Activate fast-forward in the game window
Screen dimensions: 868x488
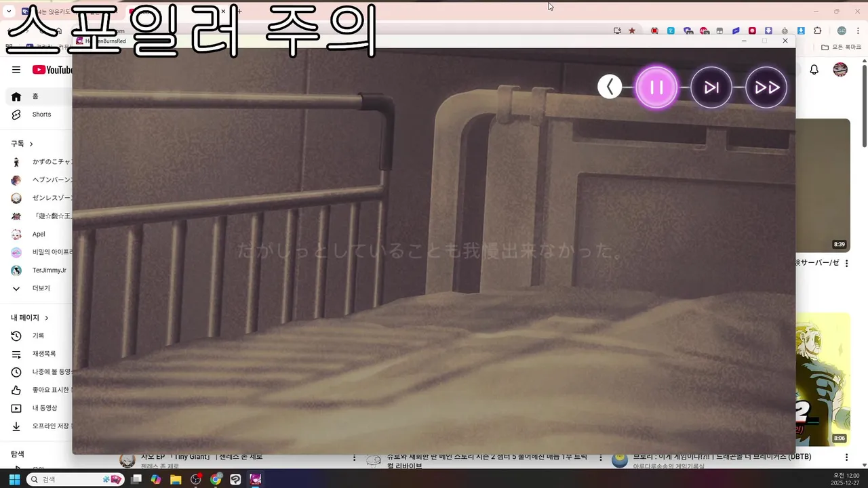(766, 87)
